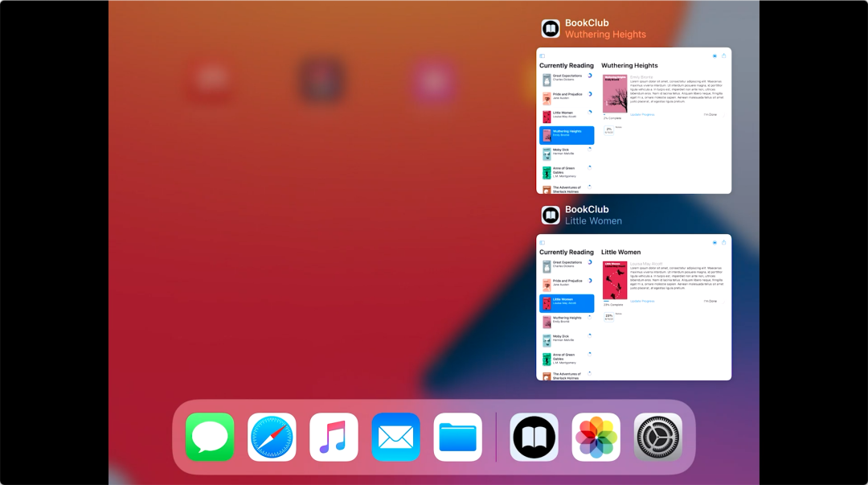This screenshot has height=485, width=868.
Task: Click Update Progress link for Little Women
Action: tap(642, 302)
